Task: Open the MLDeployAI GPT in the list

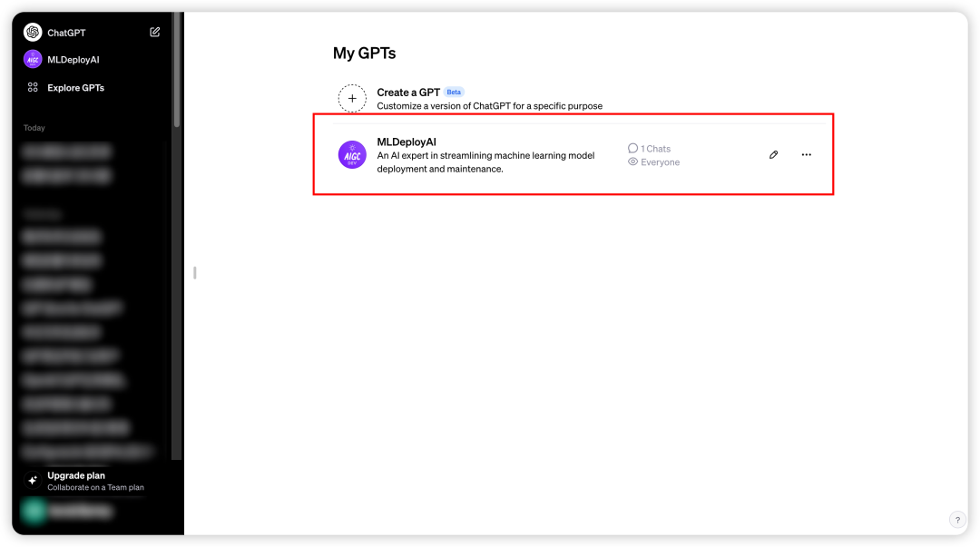Action: point(407,142)
